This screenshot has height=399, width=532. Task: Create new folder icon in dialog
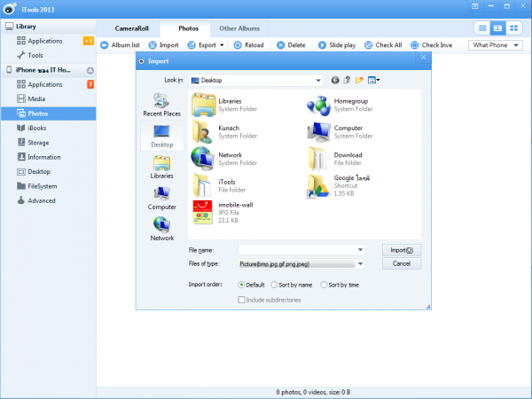pos(360,80)
